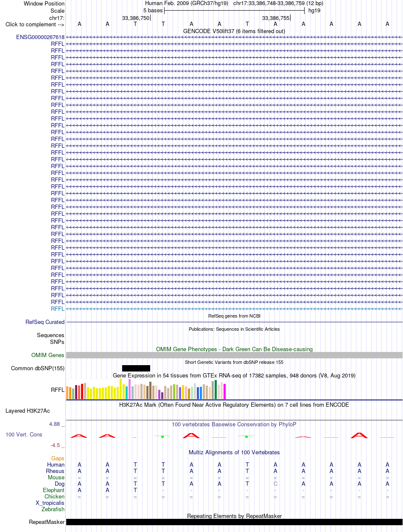The image size is (403, 532).
Task: Select the X_tropicalis species row label
Action: pos(50,503)
